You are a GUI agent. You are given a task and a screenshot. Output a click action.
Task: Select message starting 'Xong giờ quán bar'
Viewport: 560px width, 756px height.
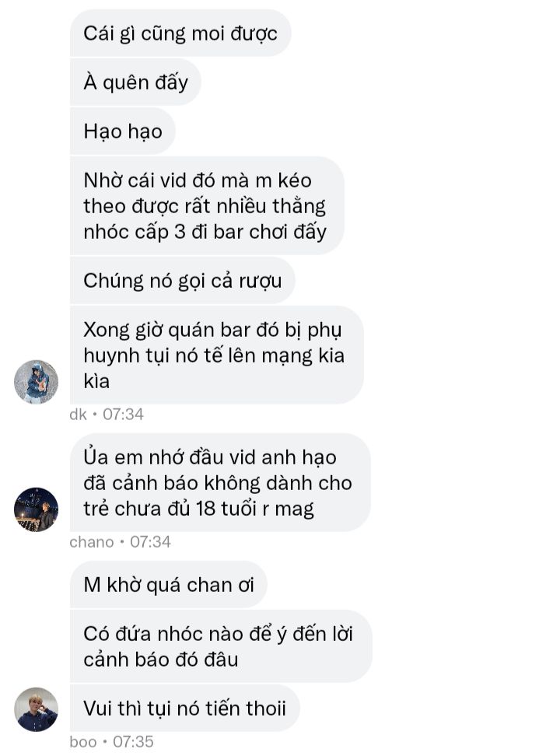pos(216,355)
